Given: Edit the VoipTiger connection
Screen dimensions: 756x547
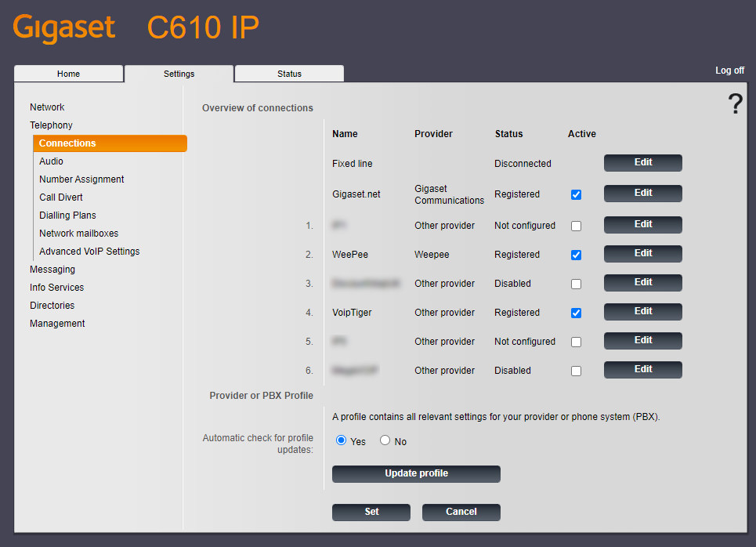Looking at the screenshot, I should coord(642,311).
